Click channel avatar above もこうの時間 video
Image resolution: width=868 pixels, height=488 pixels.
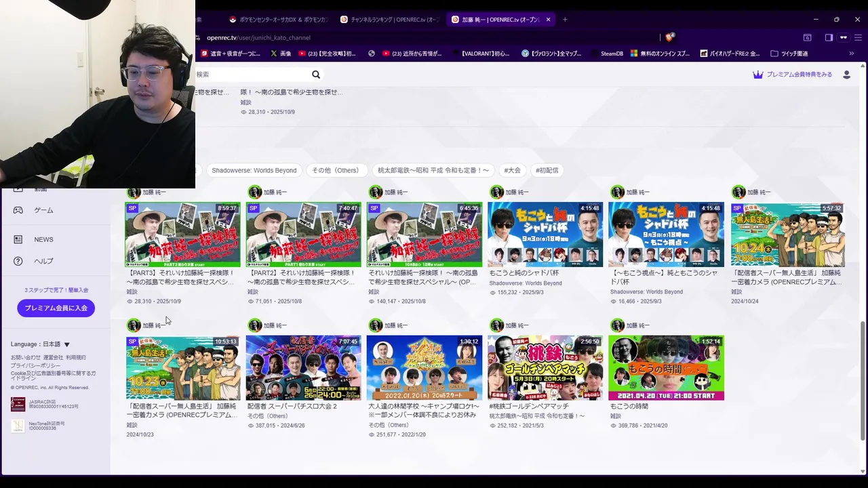[x=617, y=325]
